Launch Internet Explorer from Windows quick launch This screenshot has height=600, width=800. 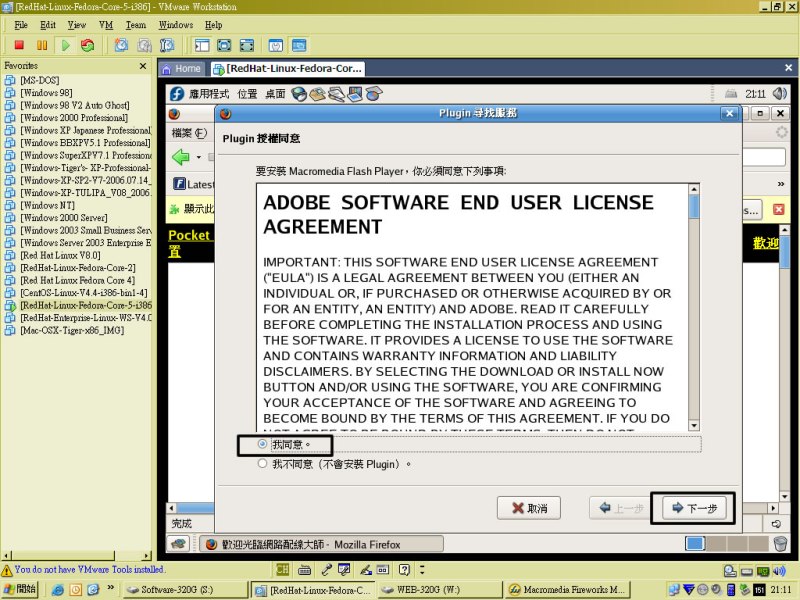[x=58, y=590]
